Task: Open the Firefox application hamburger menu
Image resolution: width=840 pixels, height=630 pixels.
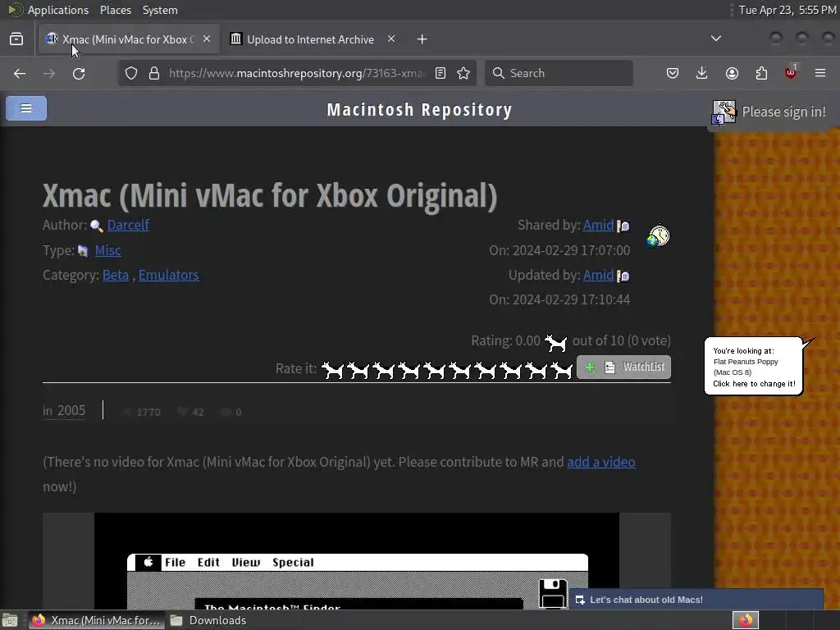Action: click(x=820, y=73)
